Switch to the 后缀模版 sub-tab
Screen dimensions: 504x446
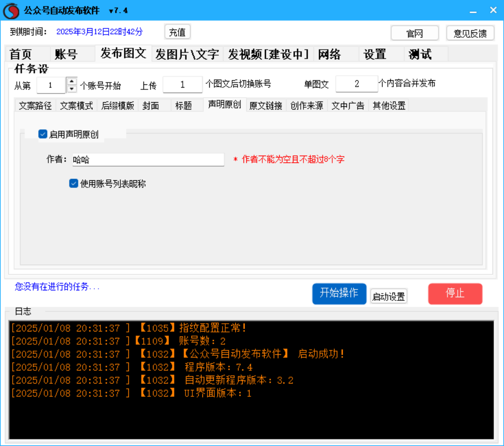[117, 105]
